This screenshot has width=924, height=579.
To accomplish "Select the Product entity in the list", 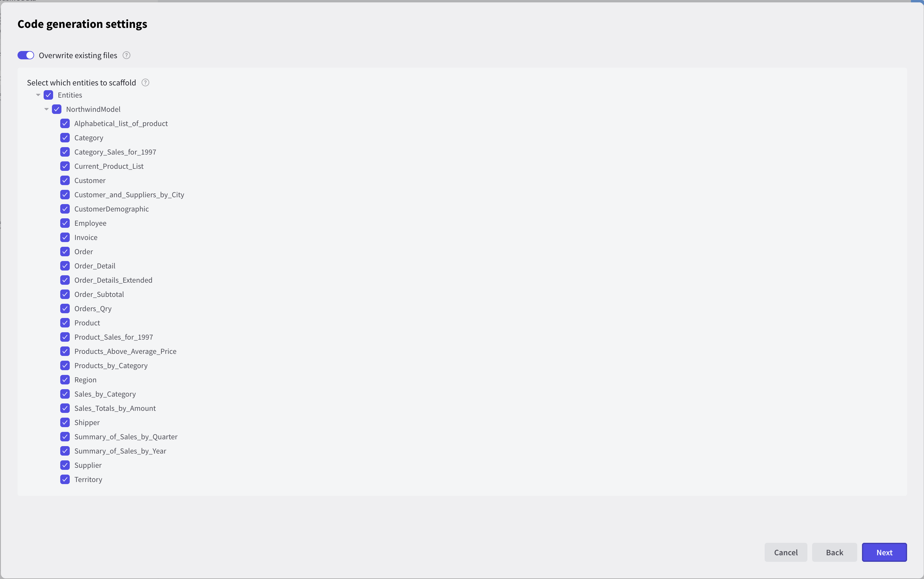I will [87, 322].
